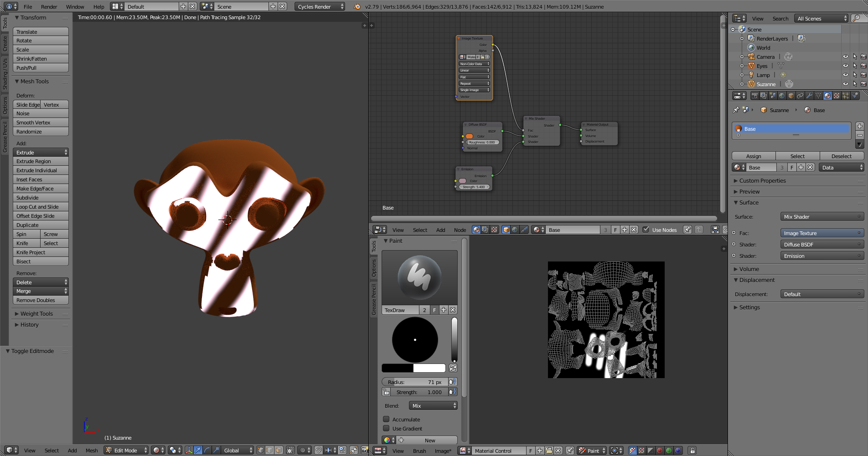Open the Mesh menu in 3D header
868x456 pixels.
coord(92,450)
